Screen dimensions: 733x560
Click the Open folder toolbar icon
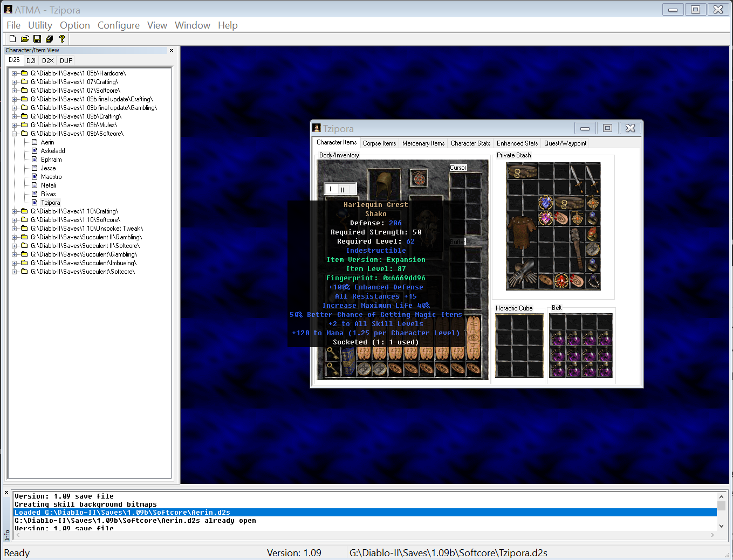click(x=25, y=39)
